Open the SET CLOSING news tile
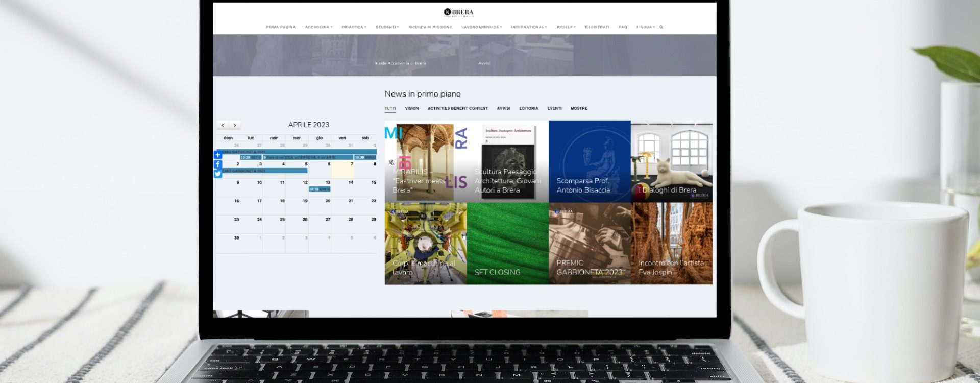The width and height of the screenshot is (980, 383). tap(508, 244)
